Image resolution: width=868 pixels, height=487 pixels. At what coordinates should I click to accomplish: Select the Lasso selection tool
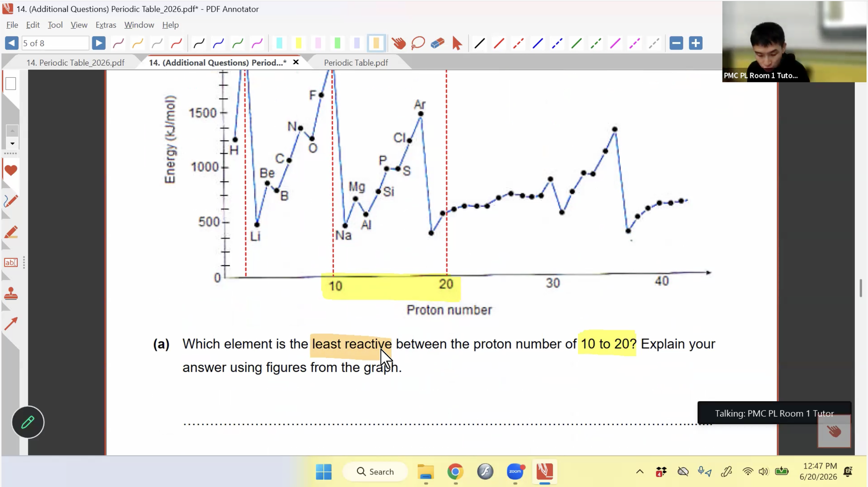pyautogui.click(x=418, y=43)
